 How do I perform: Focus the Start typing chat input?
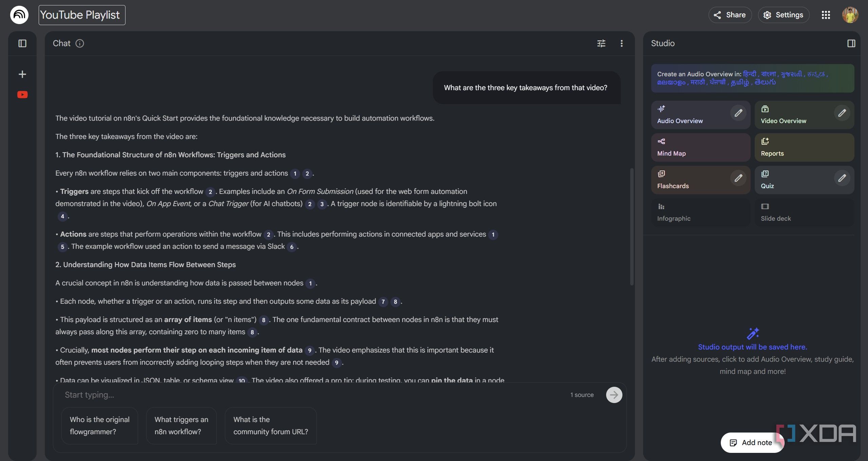tap(312, 395)
